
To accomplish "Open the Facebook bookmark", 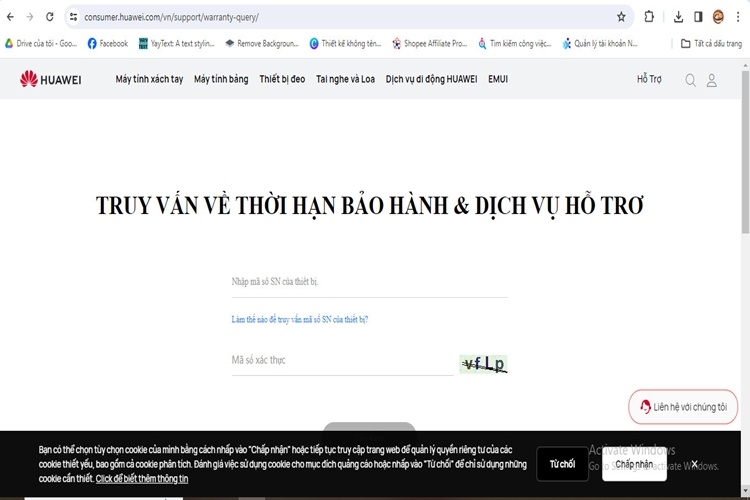I will (x=108, y=44).
